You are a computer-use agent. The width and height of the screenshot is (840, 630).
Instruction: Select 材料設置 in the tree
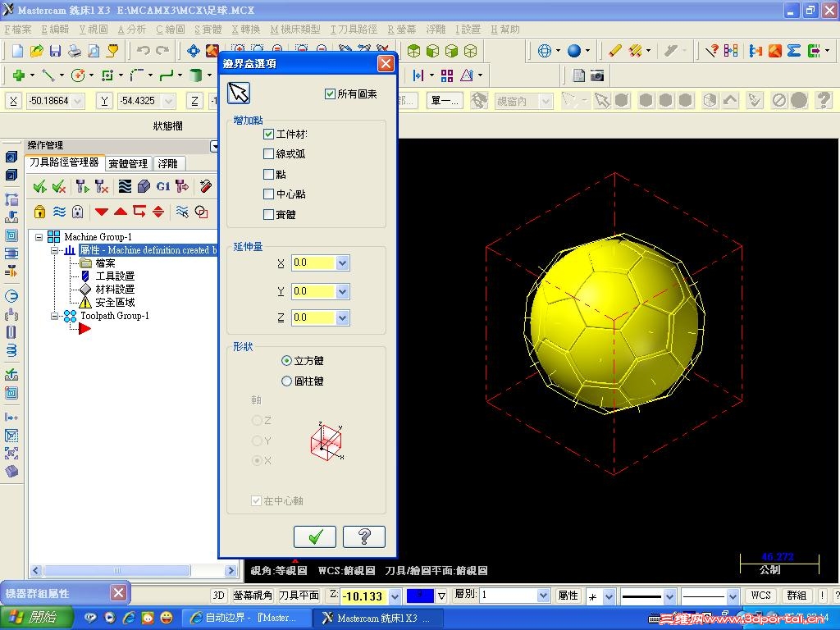[115, 290]
